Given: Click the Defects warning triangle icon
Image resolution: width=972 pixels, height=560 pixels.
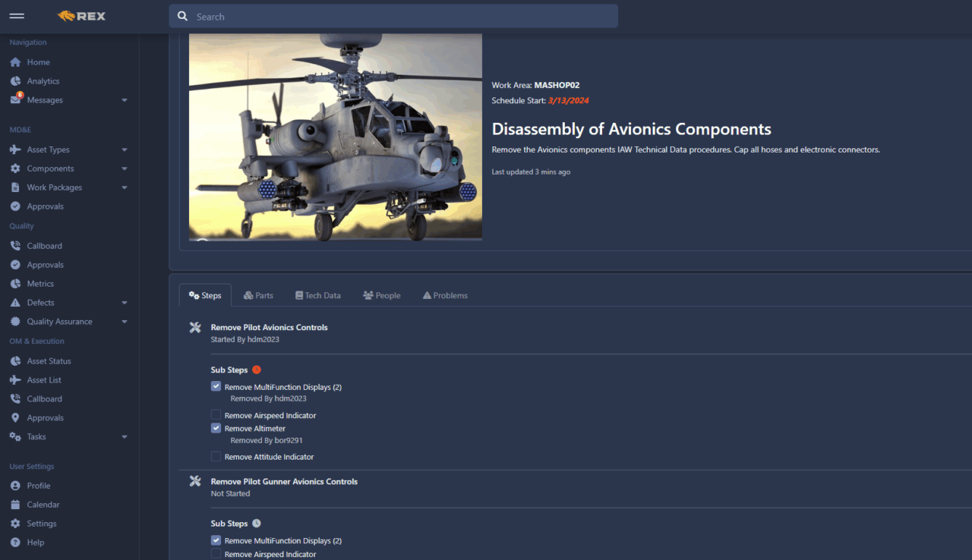Looking at the screenshot, I should (15, 303).
